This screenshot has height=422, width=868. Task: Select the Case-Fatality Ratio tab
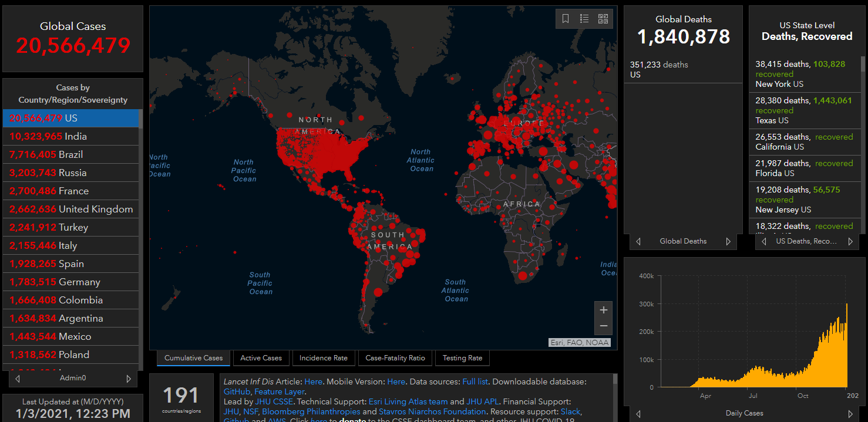point(395,358)
